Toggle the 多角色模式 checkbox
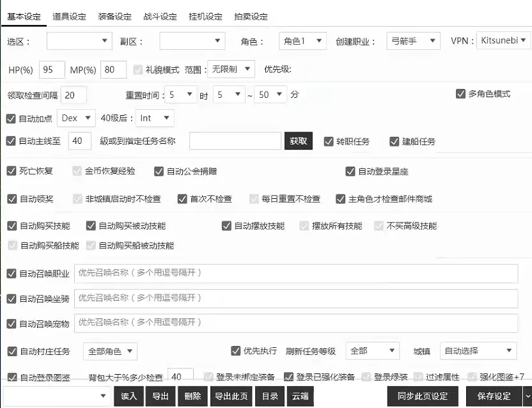Screen dimensions: 532x408 click(460, 93)
